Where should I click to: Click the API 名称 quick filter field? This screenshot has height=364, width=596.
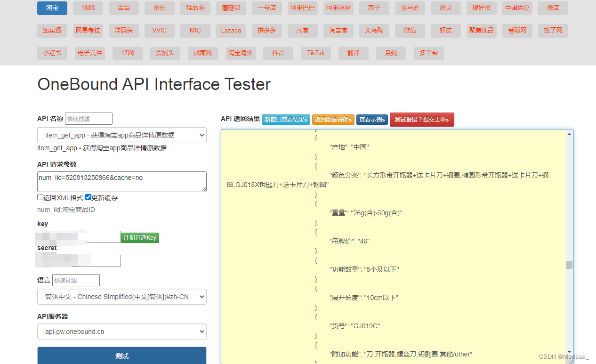pos(89,119)
